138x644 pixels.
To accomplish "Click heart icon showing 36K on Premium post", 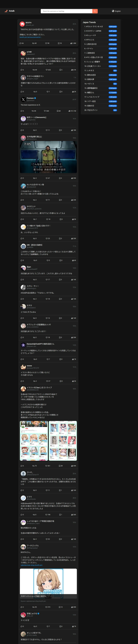I will [x=45, y=111].
